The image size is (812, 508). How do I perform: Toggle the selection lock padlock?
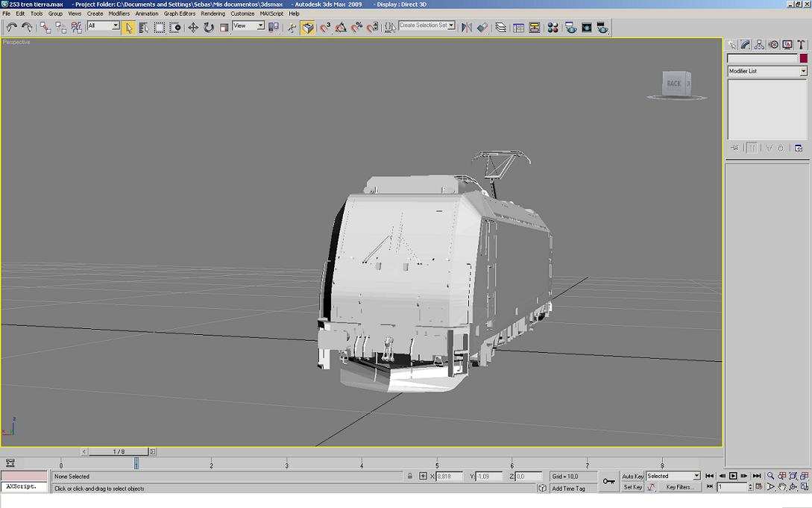(x=409, y=476)
